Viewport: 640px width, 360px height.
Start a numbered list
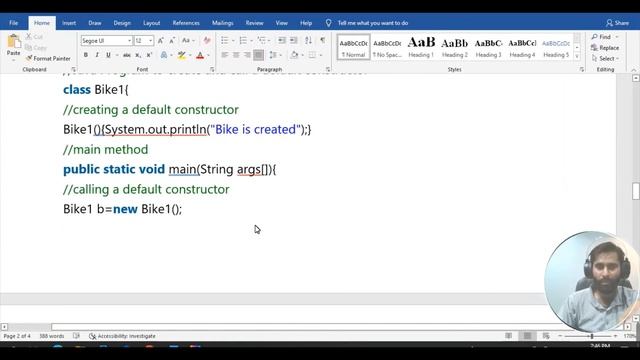point(243,40)
